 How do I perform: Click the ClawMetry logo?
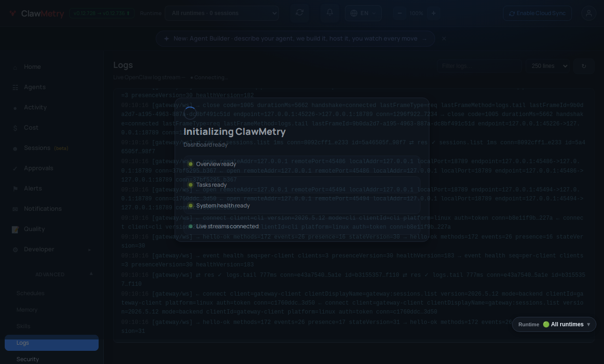(36, 14)
